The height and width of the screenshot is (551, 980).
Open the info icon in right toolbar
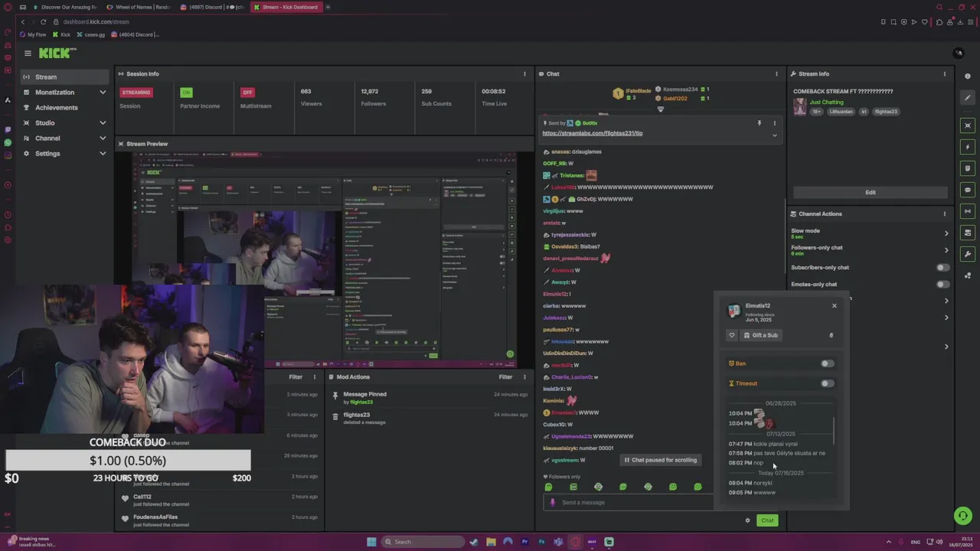(968, 77)
